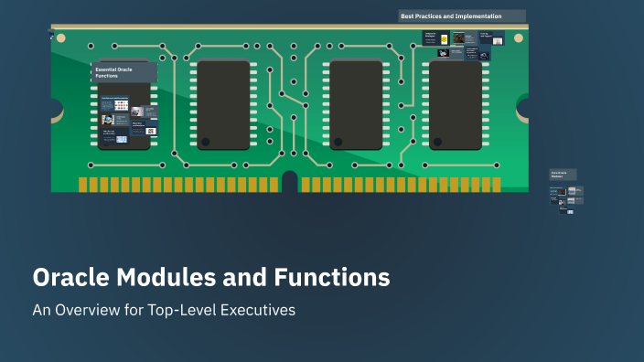Open the Essential Functions card with blue-globe person photo
Image resolution: width=644 pixels, height=362 pixels.
click(x=115, y=120)
